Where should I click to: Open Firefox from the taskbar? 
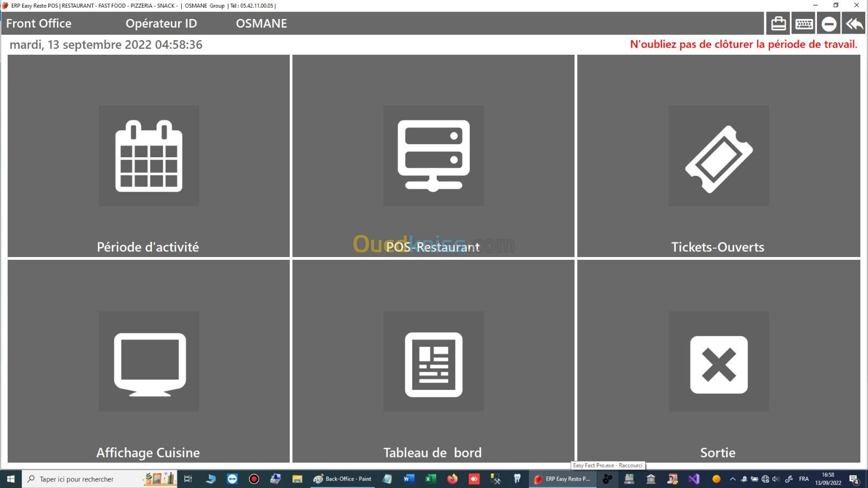pyautogui.click(x=452, y=479)
